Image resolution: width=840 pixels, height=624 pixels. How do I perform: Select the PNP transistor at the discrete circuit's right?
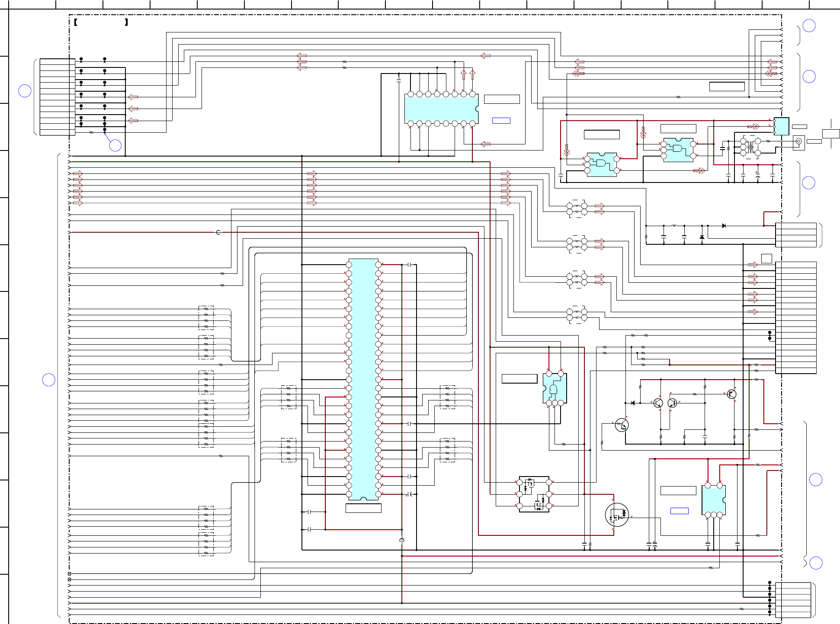[x=731, y=394]
